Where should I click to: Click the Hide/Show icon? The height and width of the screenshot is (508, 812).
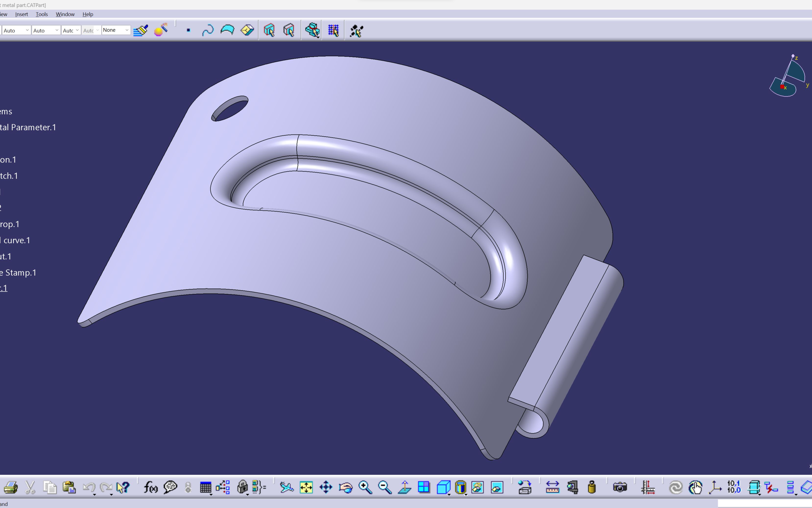[477, 487]
